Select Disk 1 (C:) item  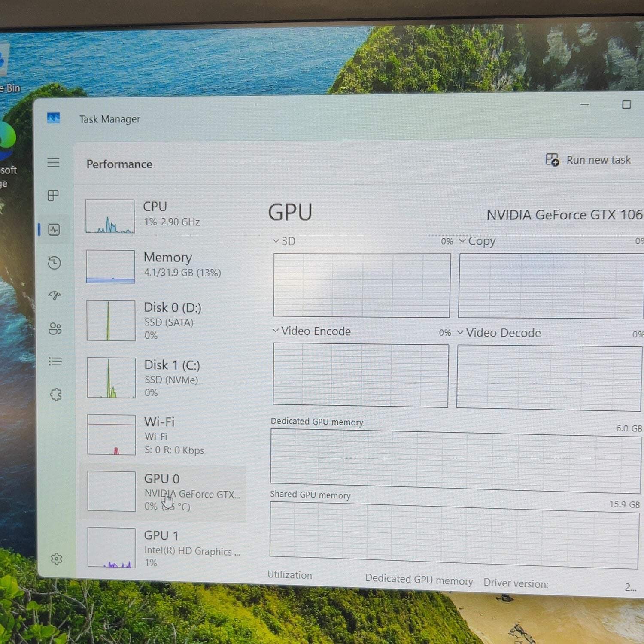pos(163,378)
